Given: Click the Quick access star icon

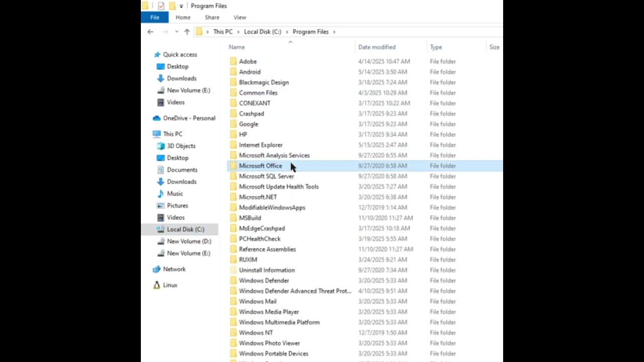Looking at the screenshot, I should [x=157, y=54].
